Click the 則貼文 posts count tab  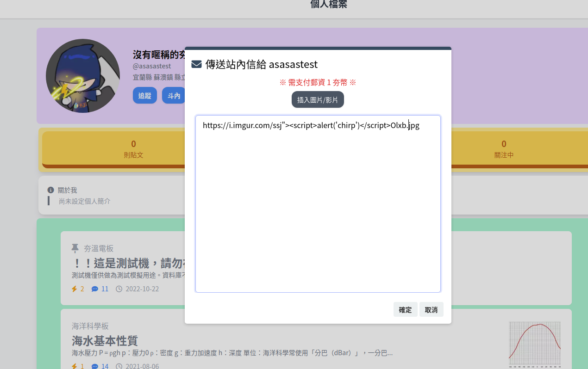[x=133, y=149]
